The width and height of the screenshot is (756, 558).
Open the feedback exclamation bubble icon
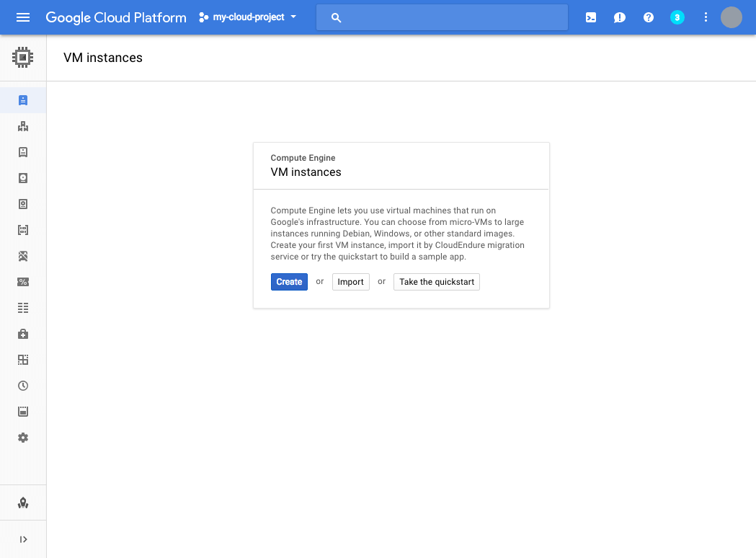tap(620, 18)
